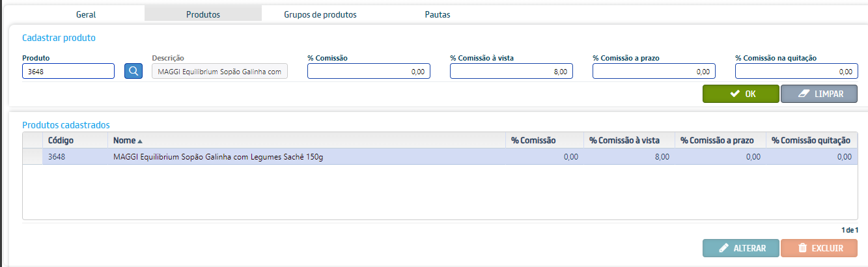Select the Pautas tab
Image resolution: width=868 pixels, height=267 pixels.
coord(438,14)
